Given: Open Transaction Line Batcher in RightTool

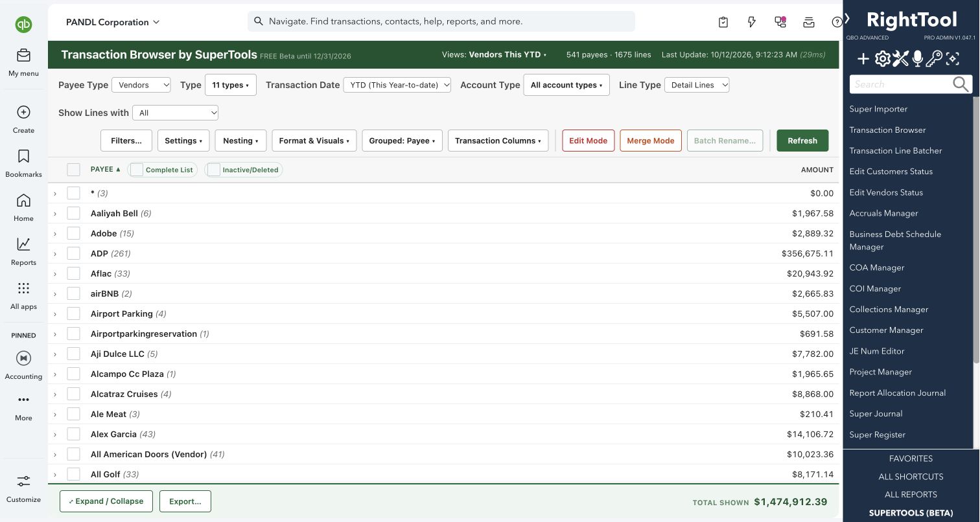Looking at the screenshot, I should click(x=896, y=150).
